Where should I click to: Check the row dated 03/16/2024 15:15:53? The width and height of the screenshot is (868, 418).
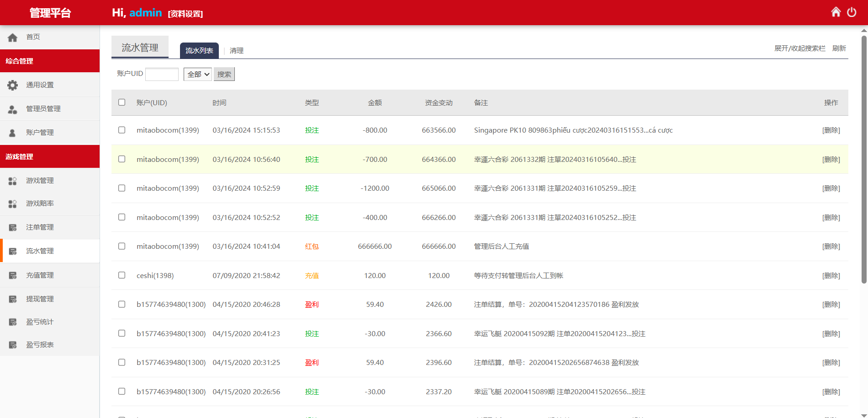click(122, 130)
